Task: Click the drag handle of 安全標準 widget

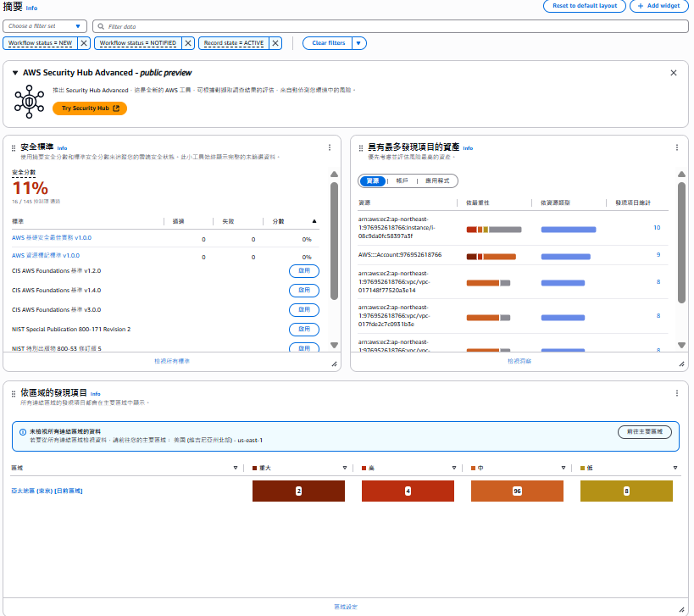Action: pos(14,147)
